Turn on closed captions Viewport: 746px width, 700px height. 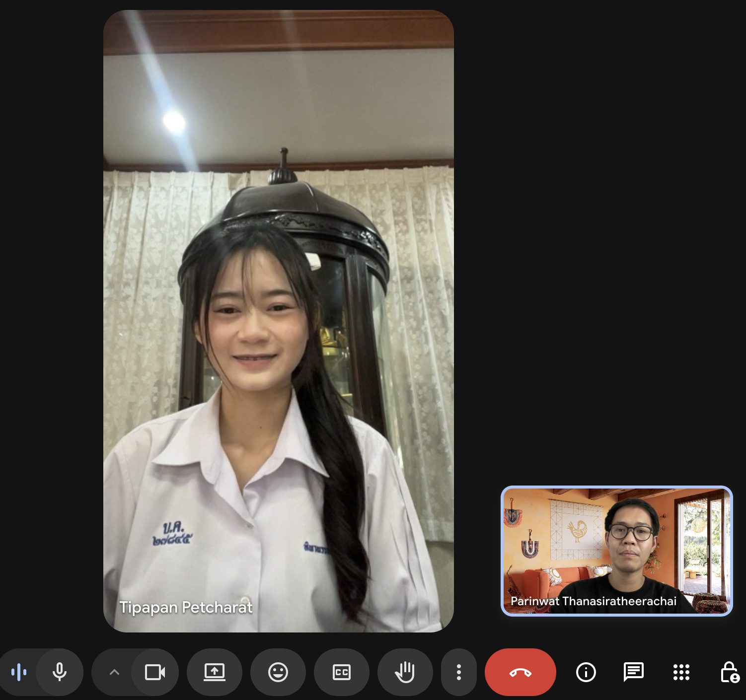click(342, 673)
